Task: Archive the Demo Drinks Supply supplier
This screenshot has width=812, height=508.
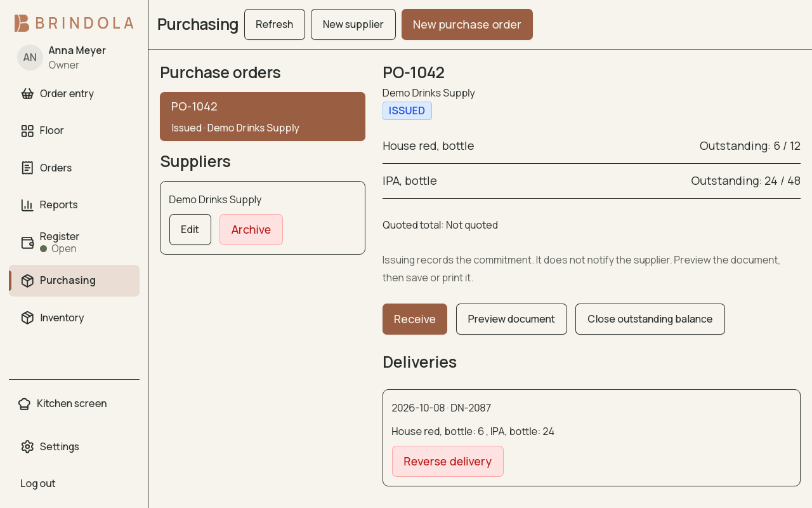Action: tap(251, 230)
